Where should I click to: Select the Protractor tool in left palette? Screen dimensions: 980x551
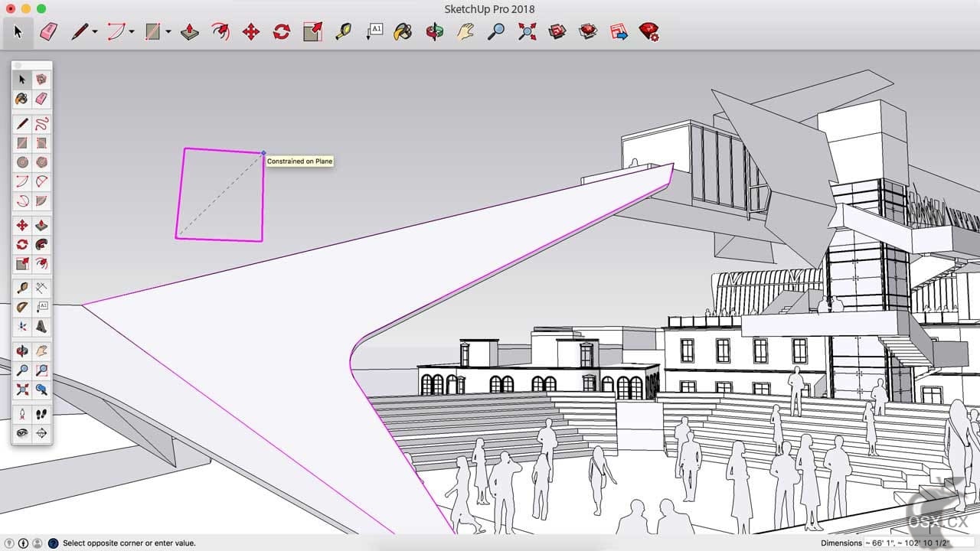22,307
